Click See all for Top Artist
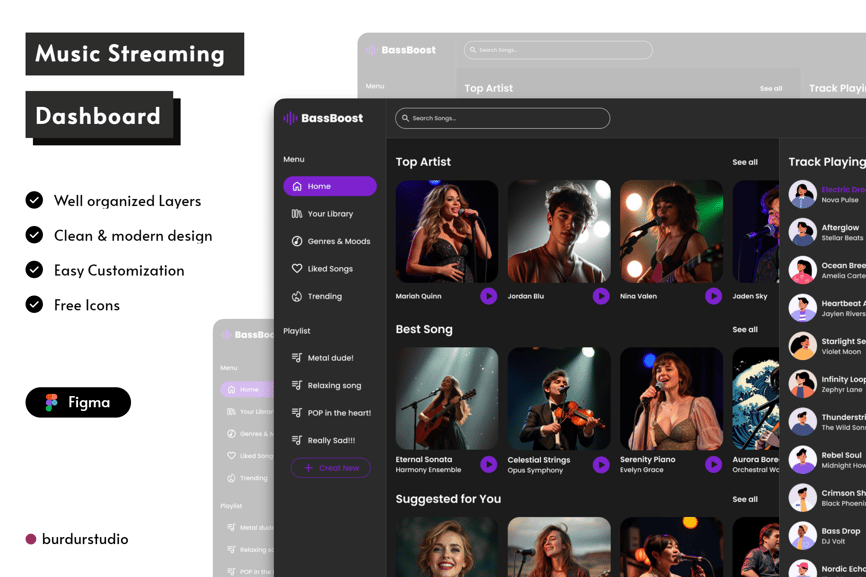Viewport: 866px width, 577px height. [744, 162]
